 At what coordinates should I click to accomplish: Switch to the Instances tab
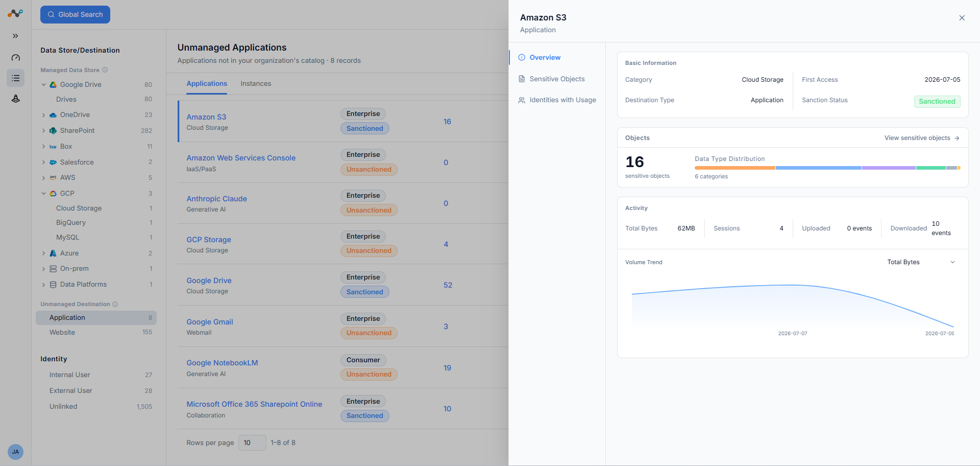256,84
